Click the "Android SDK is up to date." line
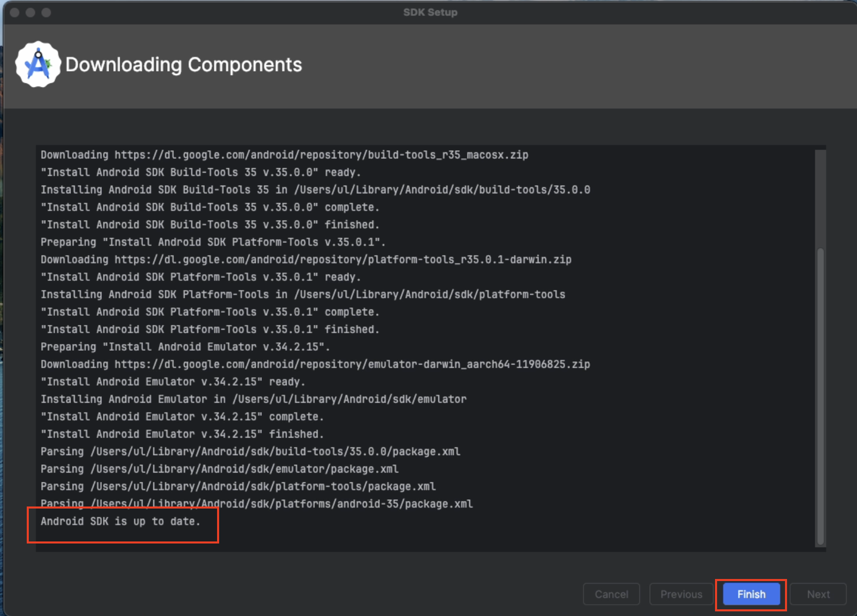The height and width of the screenshot is (616, 857). point(120,521)
